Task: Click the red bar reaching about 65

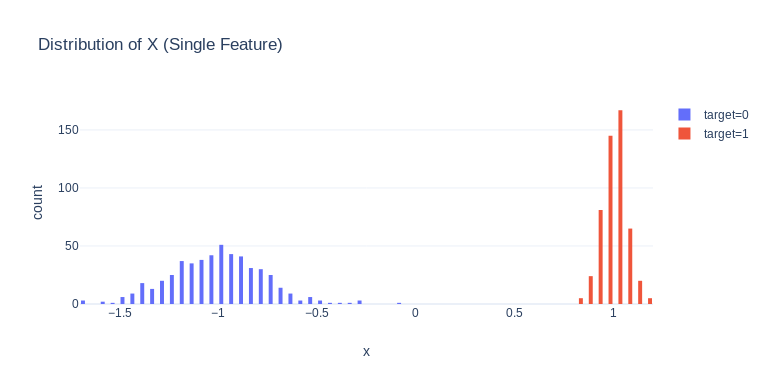Action: tap(630, 266)
